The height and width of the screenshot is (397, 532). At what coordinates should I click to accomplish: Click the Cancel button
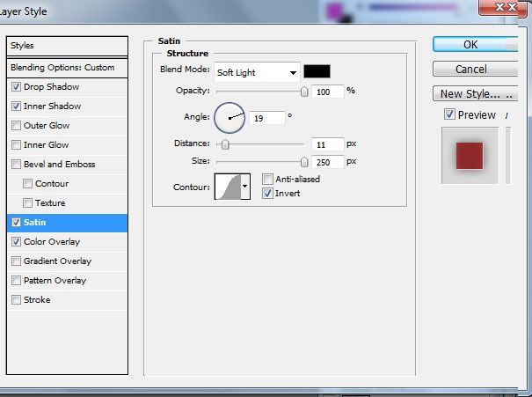pos(471,69)
